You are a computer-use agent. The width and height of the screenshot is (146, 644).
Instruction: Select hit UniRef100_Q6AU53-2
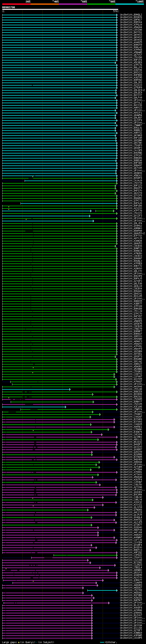point(133,233)
